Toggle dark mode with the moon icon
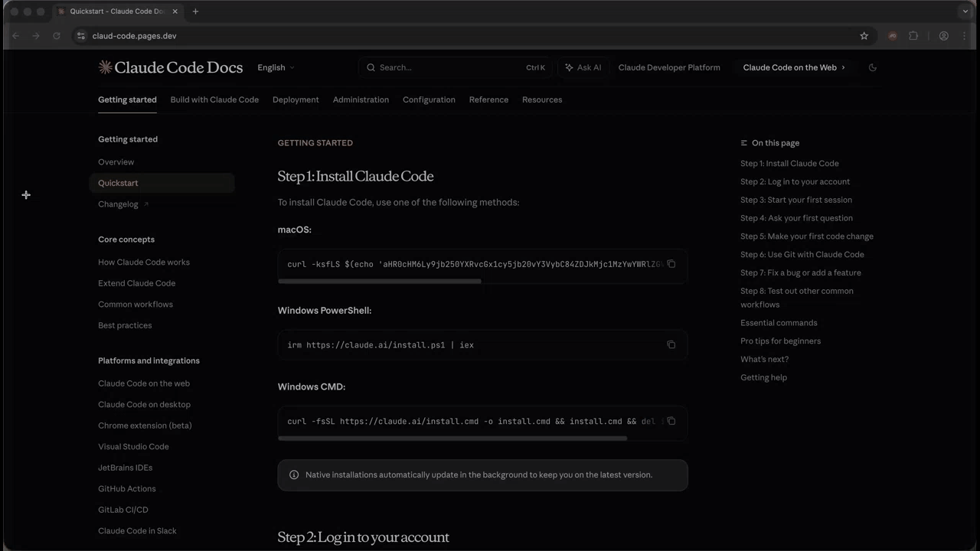This screenshot has width=980, height=551. [872, 67]
